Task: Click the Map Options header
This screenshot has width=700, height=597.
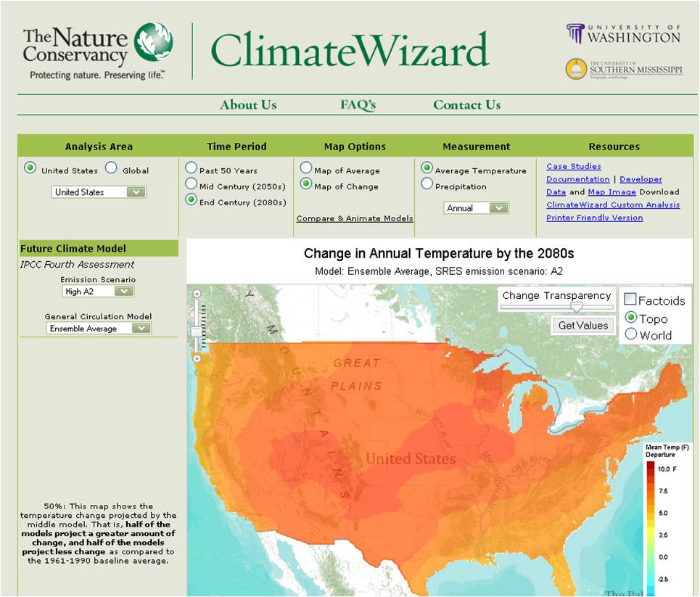Action: pos(355,147)
